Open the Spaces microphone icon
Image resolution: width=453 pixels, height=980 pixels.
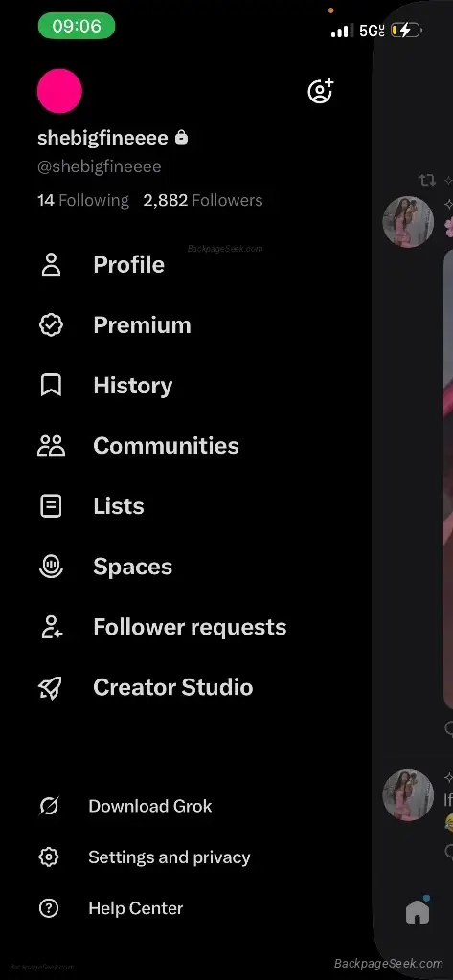(x=51, y=567)
